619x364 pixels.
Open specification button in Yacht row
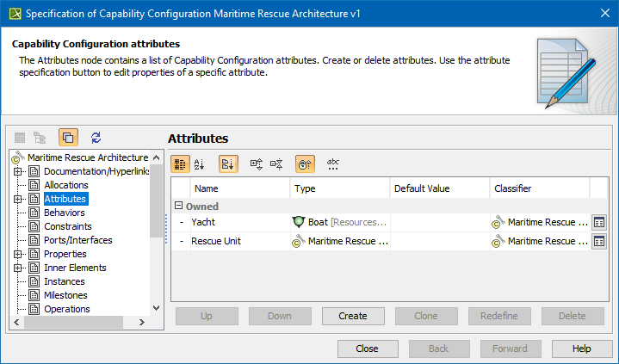599,223
